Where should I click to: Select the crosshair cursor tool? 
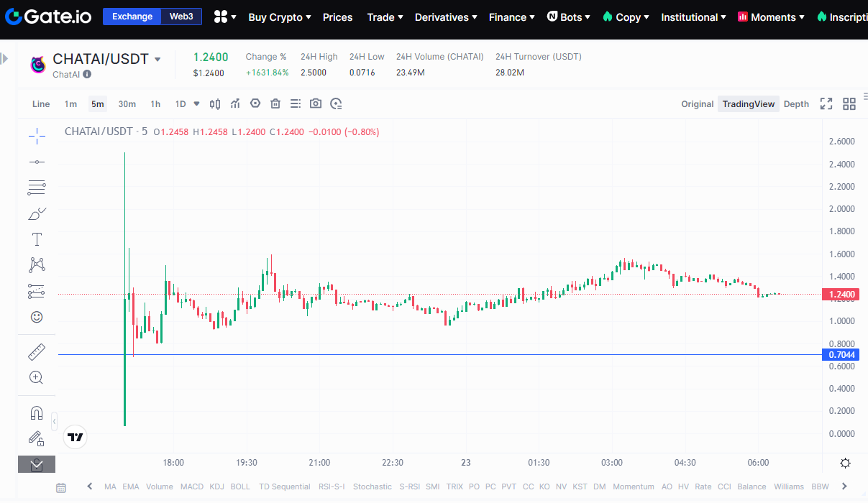(37, 135)
